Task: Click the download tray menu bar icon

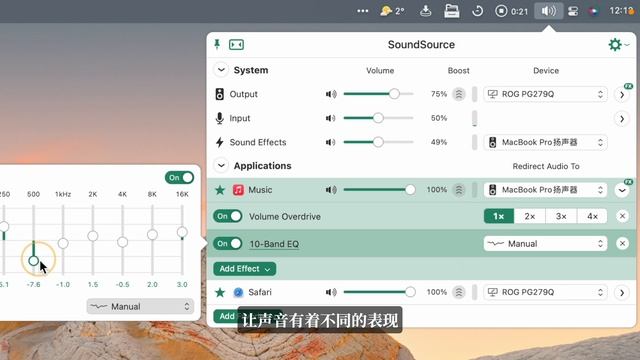Action: [x=426, y=11]
